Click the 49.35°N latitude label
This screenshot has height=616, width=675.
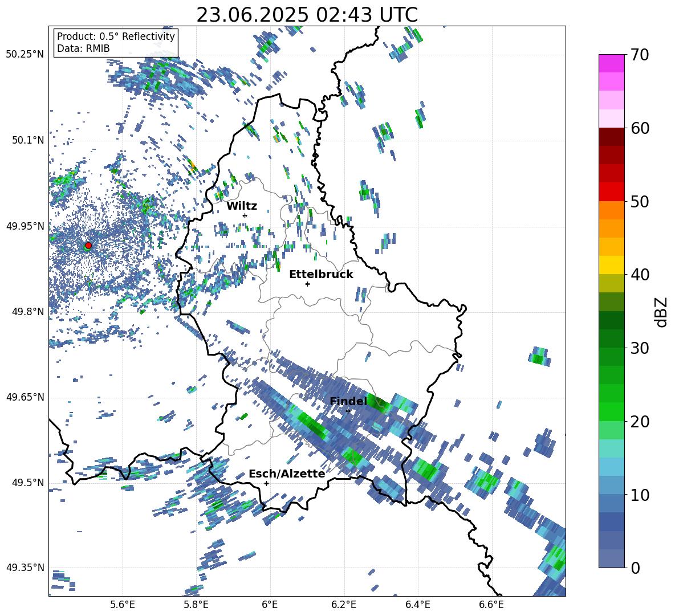click(x=25, y=568)
